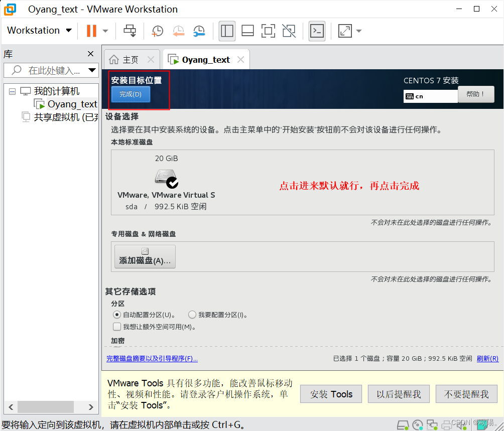504x431 pixels.
Task: Select the 20 GiB VMware virtual disk
Action: (166, 183)
